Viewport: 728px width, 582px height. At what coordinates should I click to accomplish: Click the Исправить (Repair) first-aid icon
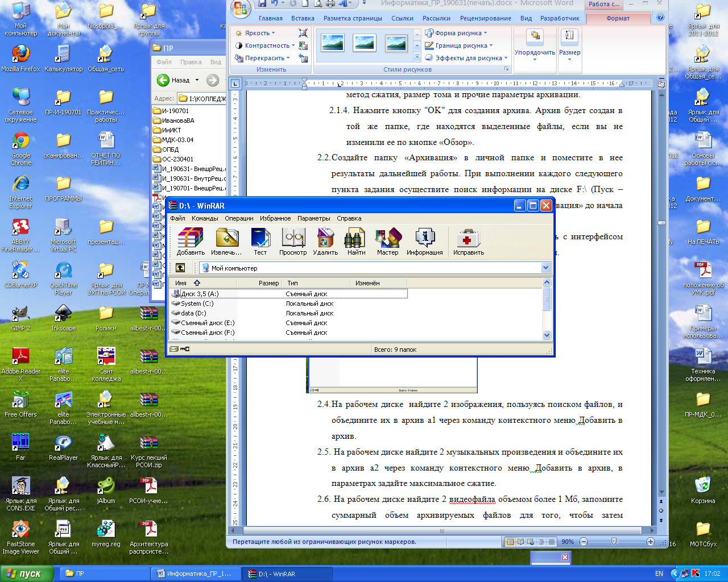[468, 241]
